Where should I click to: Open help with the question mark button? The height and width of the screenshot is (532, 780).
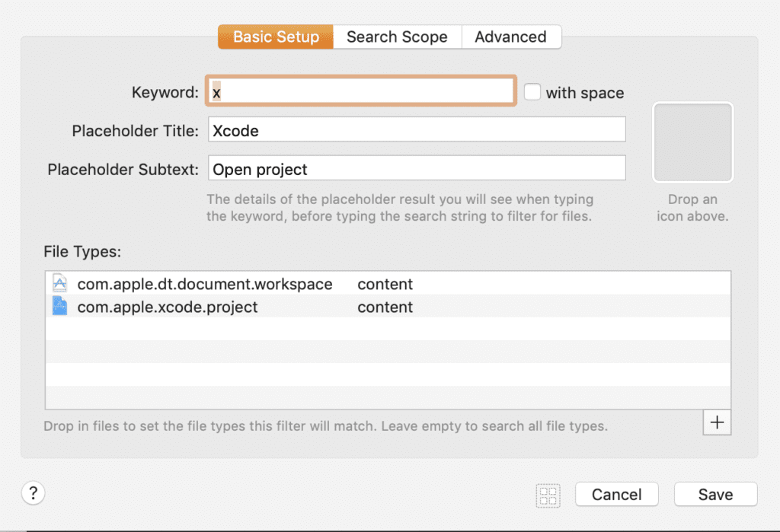(33, 493)
